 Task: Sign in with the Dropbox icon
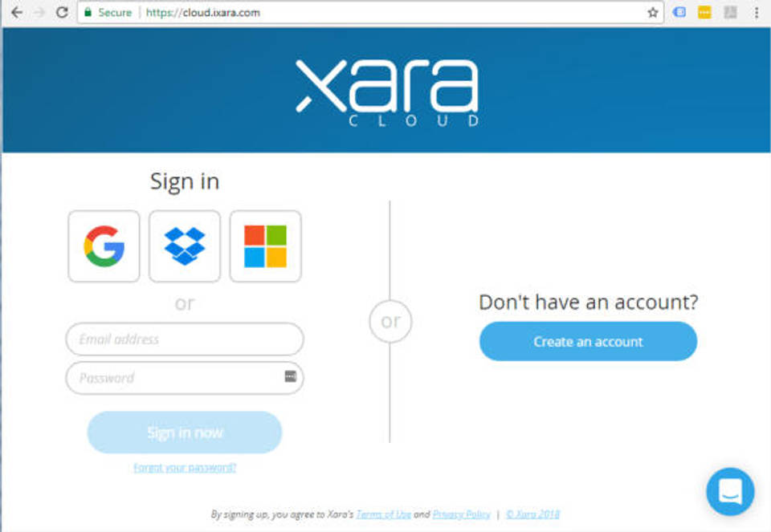click(x=185, y=246)
